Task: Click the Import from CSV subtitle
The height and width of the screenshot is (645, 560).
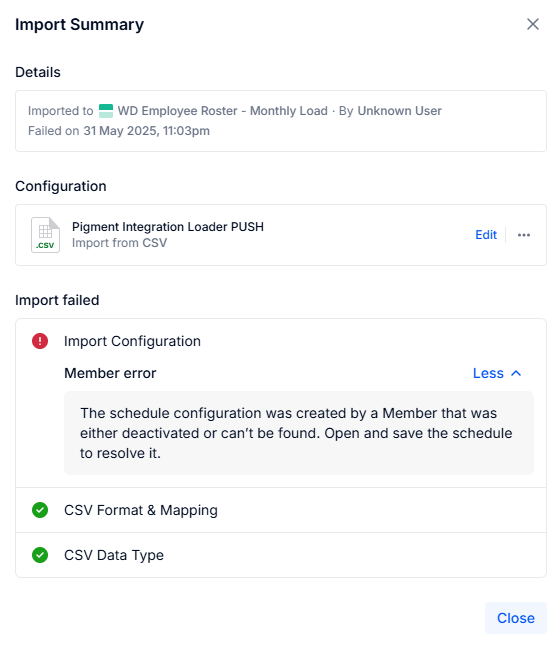Action: pyautogui.click(x=119, y=243)
